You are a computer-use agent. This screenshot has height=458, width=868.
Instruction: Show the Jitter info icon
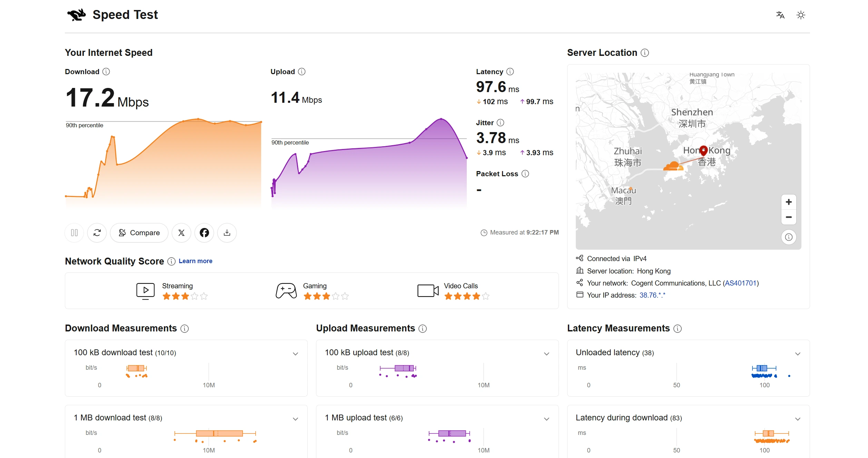tap(501, 123)
